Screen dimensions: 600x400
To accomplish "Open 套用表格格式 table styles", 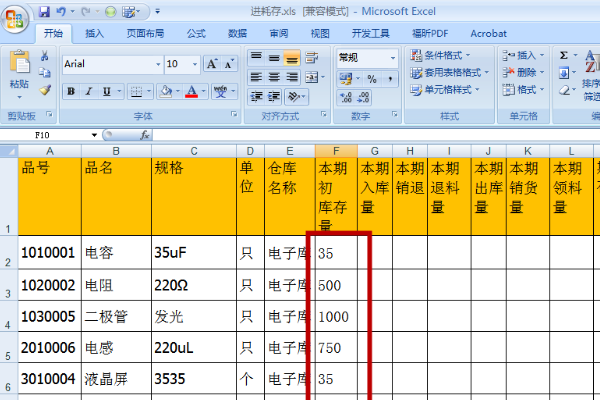I will (449, 72).
